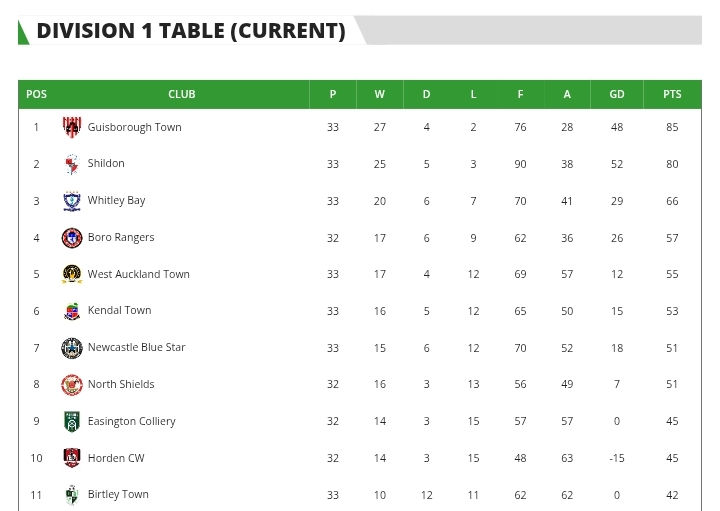Open the Easington Colliery team link

coord(131,421)
